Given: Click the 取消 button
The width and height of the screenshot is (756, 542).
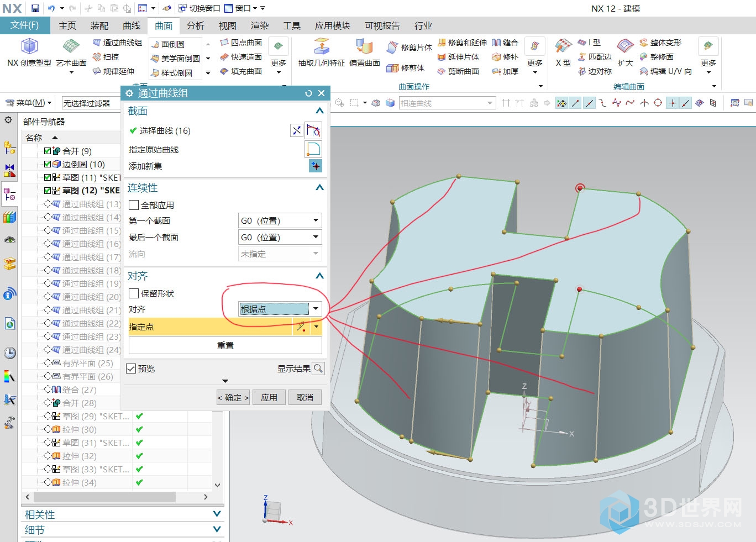Looking at the screenshot, I should click(305, 397).
